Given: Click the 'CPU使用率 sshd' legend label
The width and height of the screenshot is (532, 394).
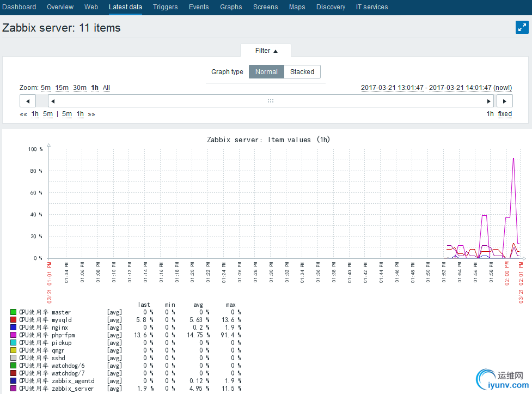Looking at the screenshot, I should [42, 358].
